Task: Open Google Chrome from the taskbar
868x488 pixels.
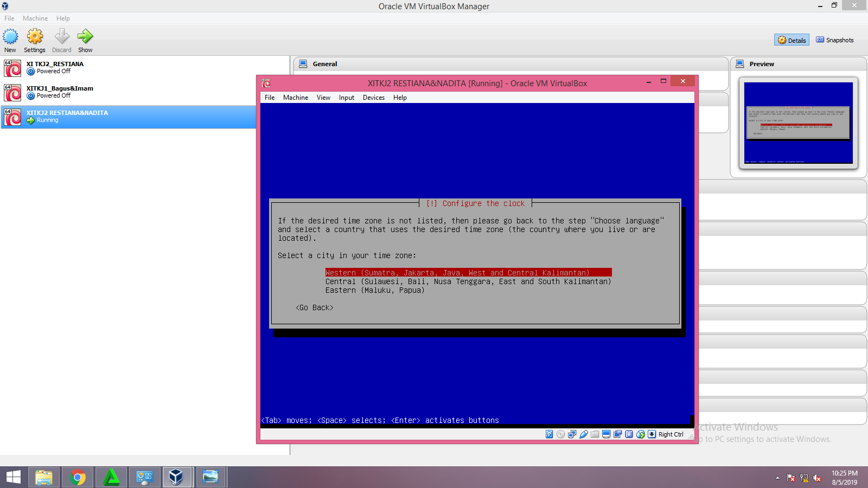Action: (78, 477)
